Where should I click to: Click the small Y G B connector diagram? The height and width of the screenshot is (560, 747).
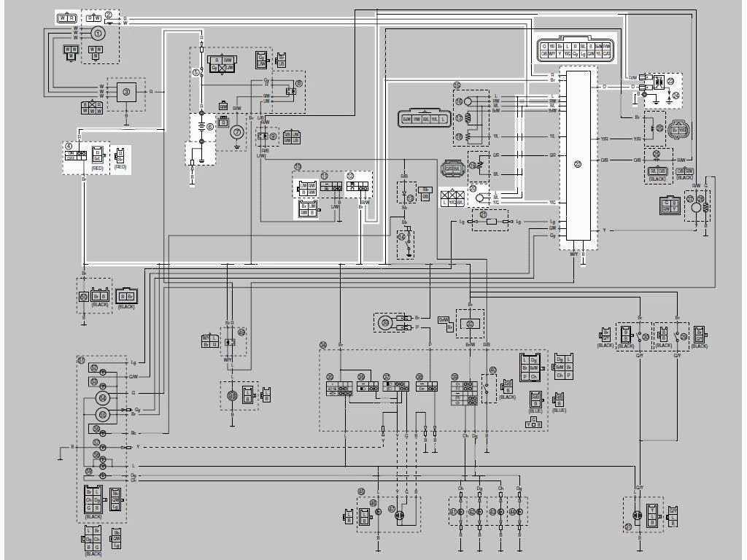(x=534, y=422)
